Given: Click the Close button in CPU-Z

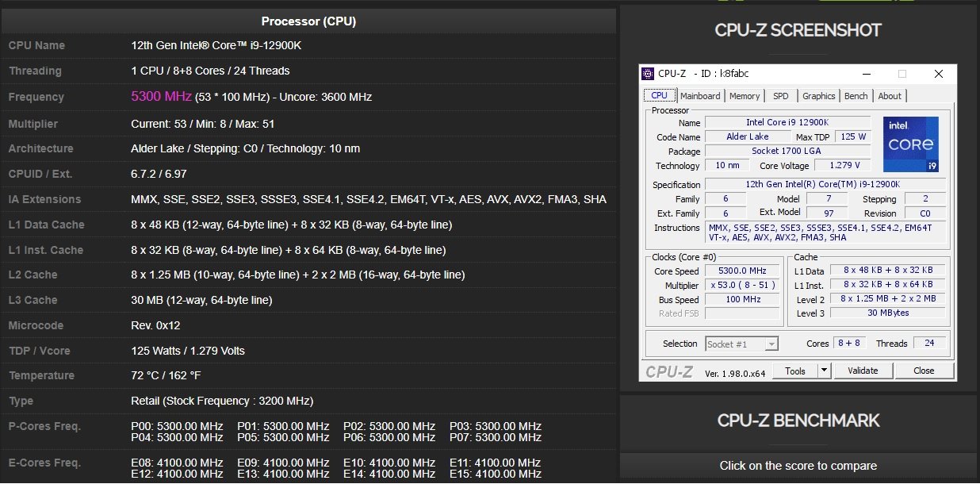Looking at the screenshot, I should (924, 371).
